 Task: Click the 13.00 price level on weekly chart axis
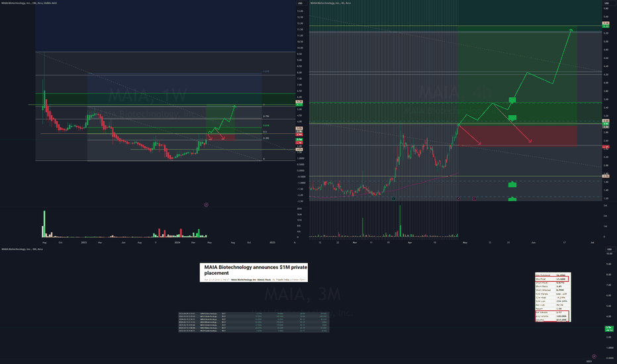pyautogui.click(x=301, y=11)
